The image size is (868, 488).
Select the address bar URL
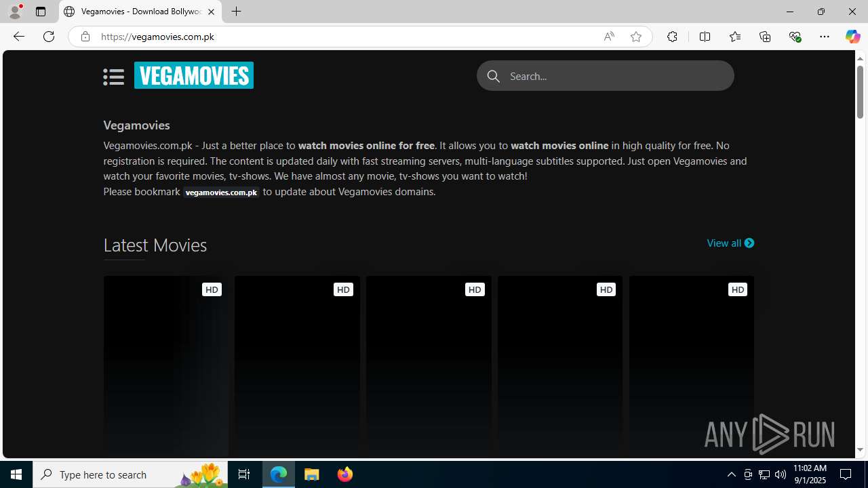pos(157,37)
